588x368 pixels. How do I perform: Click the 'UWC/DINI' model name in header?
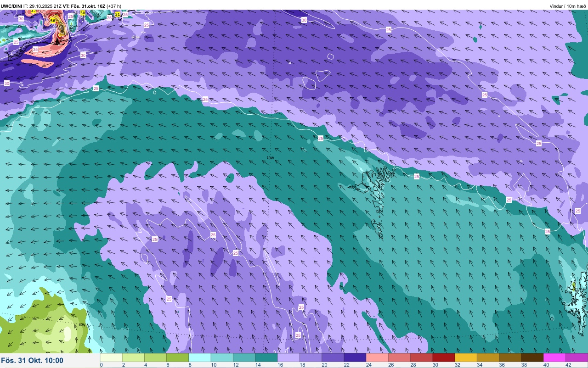point(11,6)
